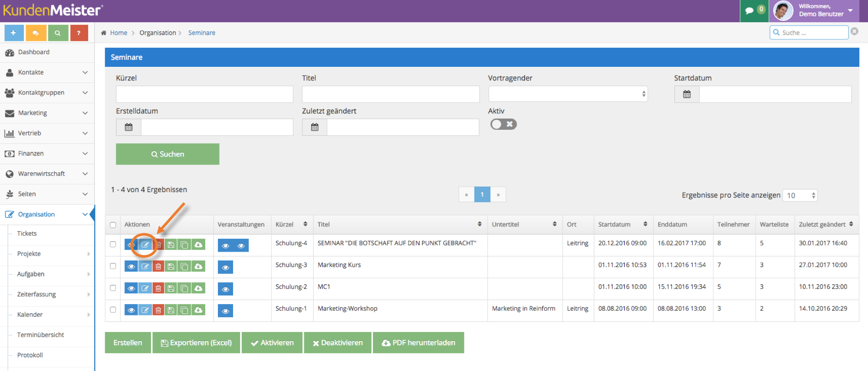Click into the Kürzel filter field

pyautogui.click(x=204, y=94)
